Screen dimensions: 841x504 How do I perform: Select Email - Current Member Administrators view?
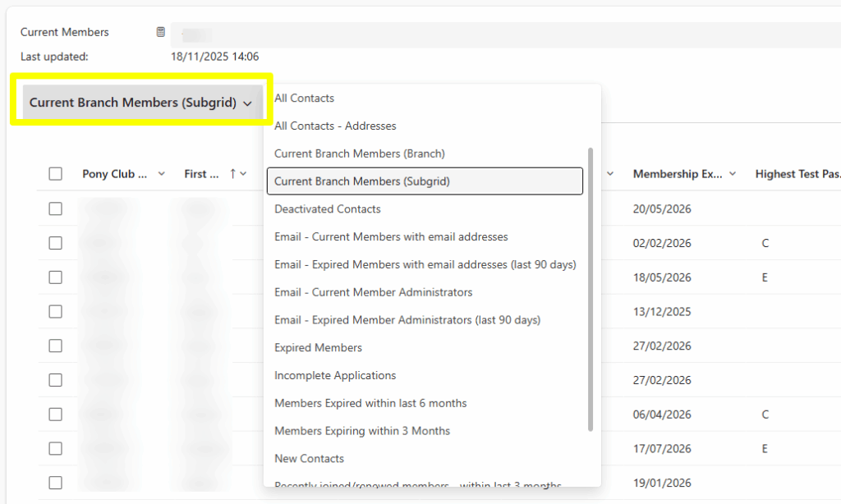point(373,292)
